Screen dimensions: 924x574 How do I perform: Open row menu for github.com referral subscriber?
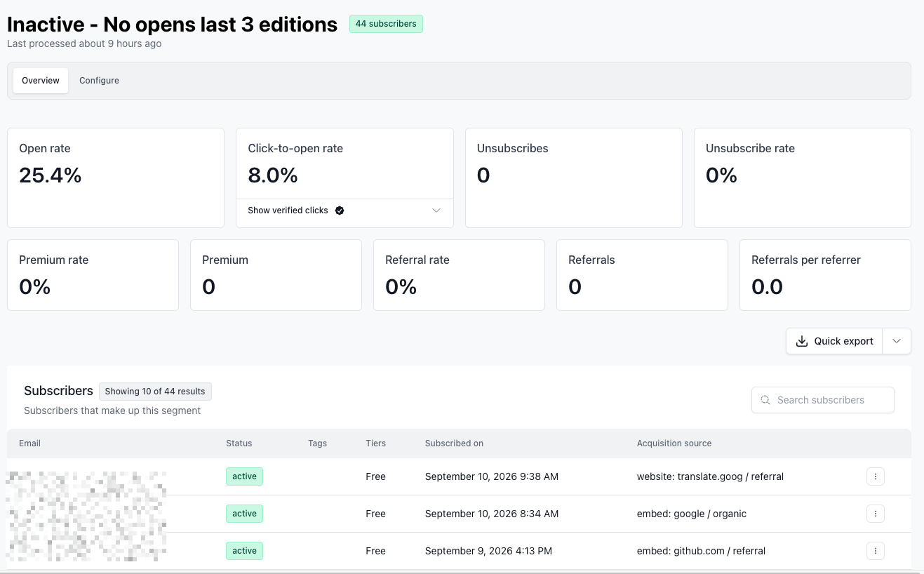(x=875, y=551)
